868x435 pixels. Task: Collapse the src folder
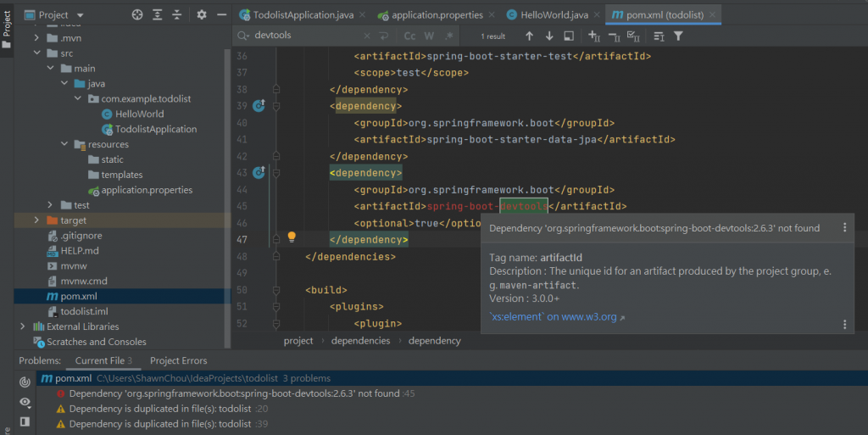tap(36, 53)
